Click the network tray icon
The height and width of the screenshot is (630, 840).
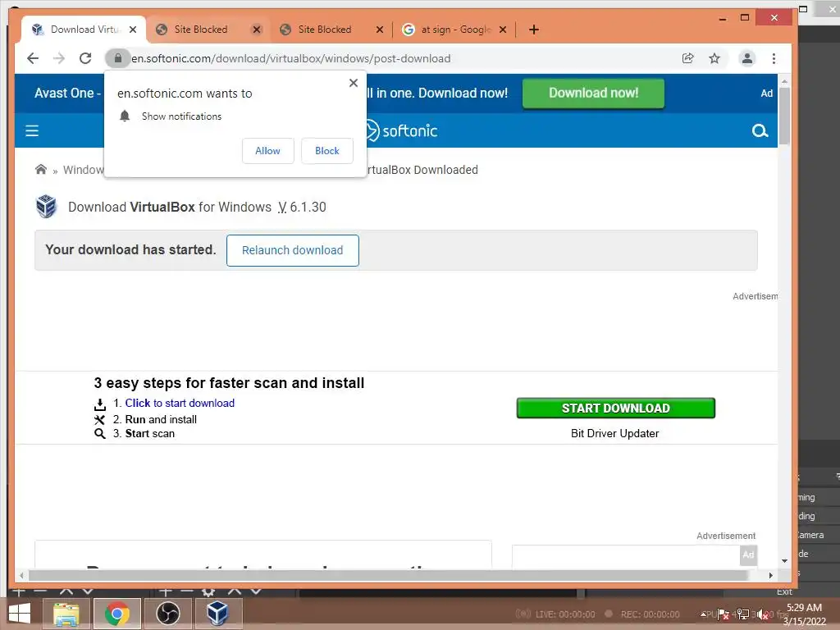743,614
